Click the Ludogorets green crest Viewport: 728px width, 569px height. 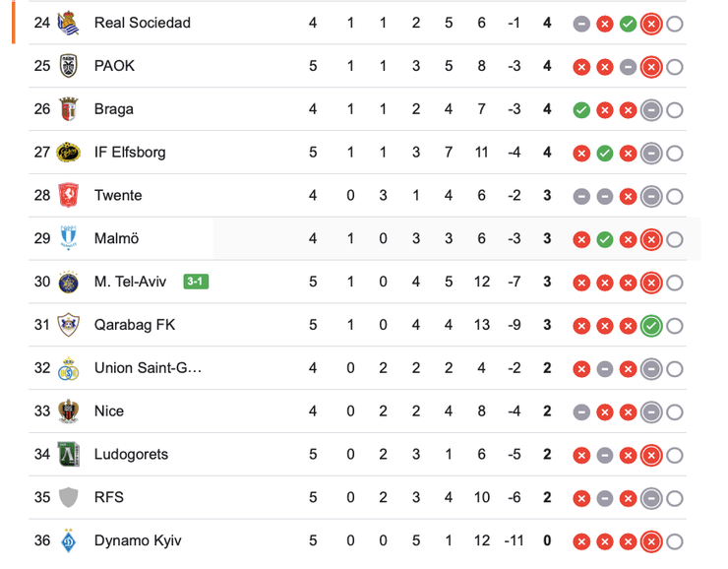coord(68,454)
